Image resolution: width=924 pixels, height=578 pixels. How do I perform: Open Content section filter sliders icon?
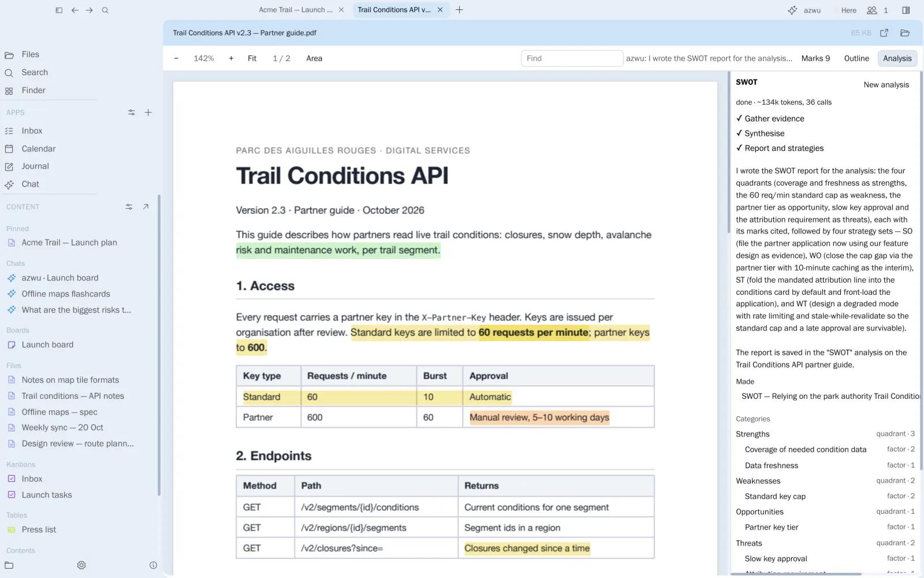pyautogui.click(x=129, y=207)
